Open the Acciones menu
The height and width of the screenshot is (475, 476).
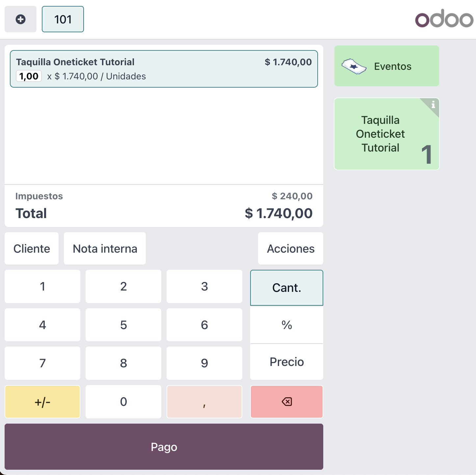[x=290, y=249]
